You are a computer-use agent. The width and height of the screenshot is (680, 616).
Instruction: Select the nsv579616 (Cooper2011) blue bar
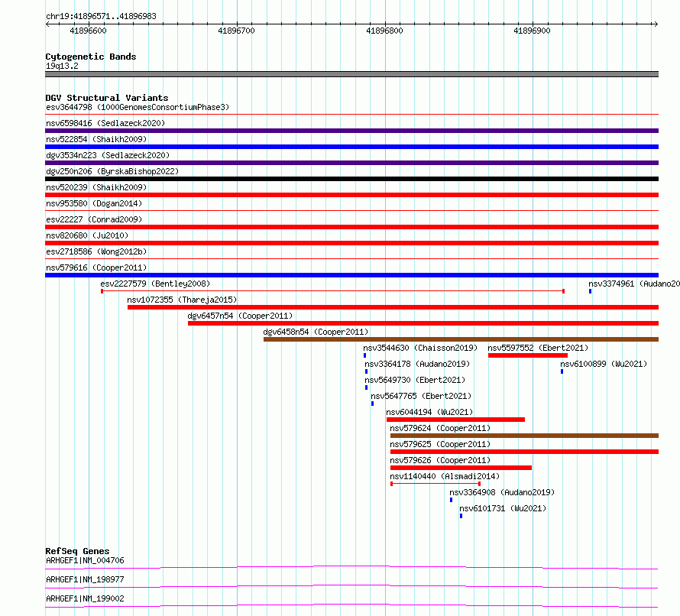pos(351,275)
